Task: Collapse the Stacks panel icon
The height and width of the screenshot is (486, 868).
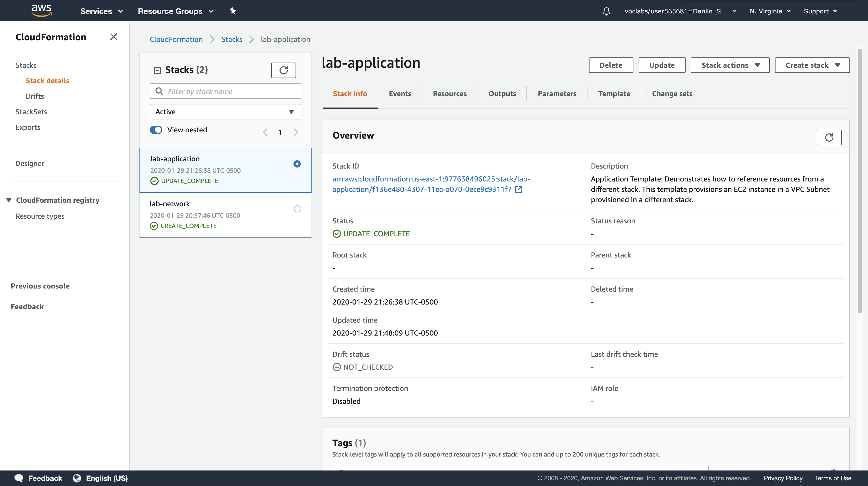Action: coord(157,70)
